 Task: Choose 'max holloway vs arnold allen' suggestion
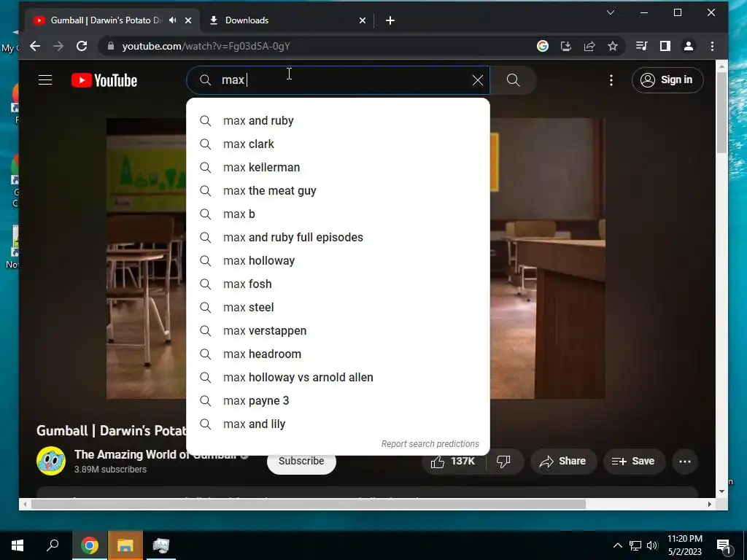(x=338, y=377)
